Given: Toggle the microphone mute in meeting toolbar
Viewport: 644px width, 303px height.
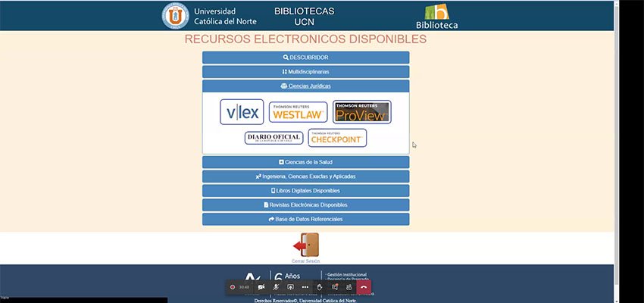Looking at the screenshot, I should 276,287.
